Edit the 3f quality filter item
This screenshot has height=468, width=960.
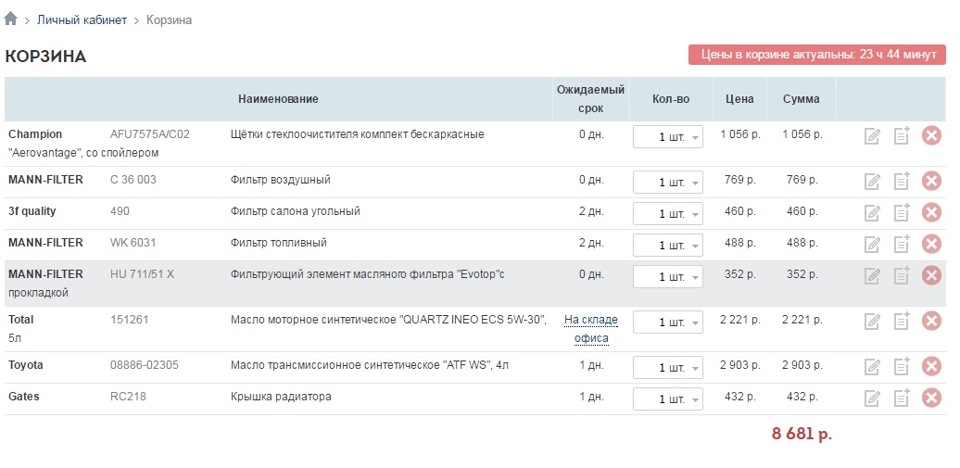point(872,213)
